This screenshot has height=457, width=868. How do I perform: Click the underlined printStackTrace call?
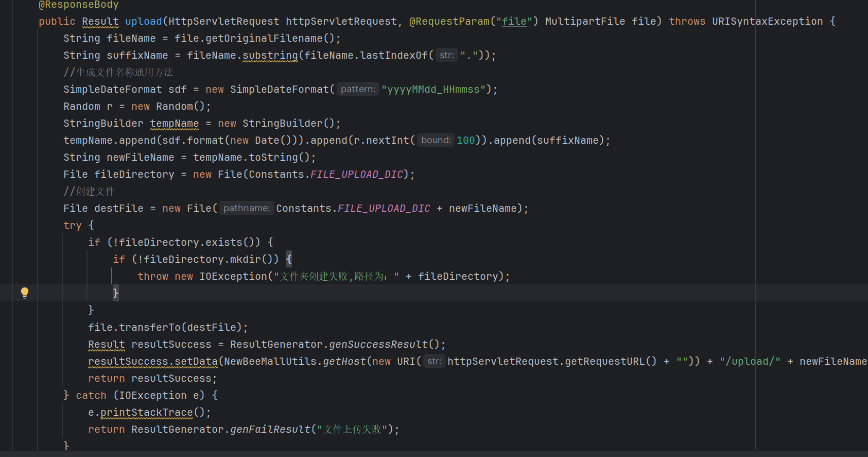coord(146,412)
